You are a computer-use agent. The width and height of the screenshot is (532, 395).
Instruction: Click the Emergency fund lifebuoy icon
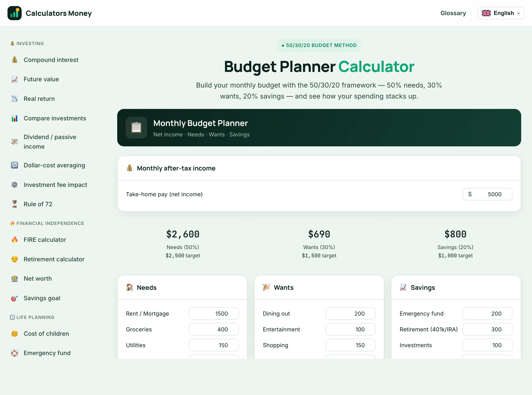tap(15, 353)
